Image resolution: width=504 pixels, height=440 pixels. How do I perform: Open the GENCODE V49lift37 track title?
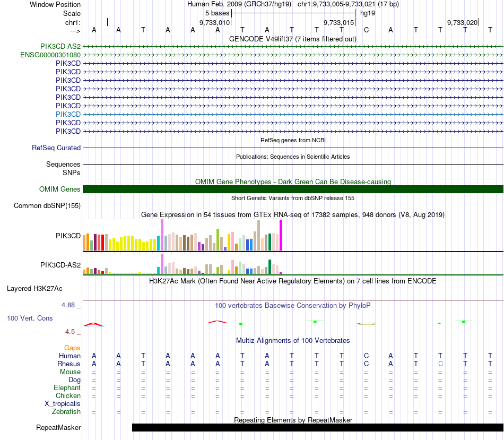click(292, 39)
